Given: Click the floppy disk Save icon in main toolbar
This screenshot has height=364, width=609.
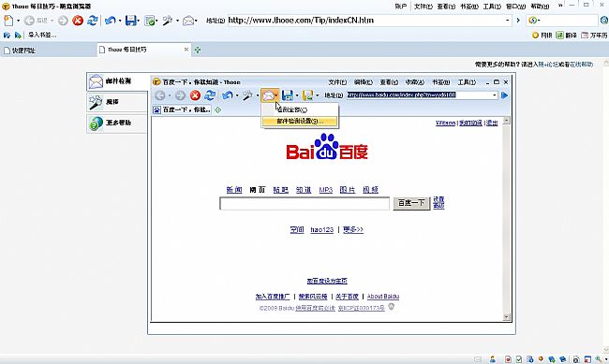Looking at the screenshot, I should (x=130, y=21).
